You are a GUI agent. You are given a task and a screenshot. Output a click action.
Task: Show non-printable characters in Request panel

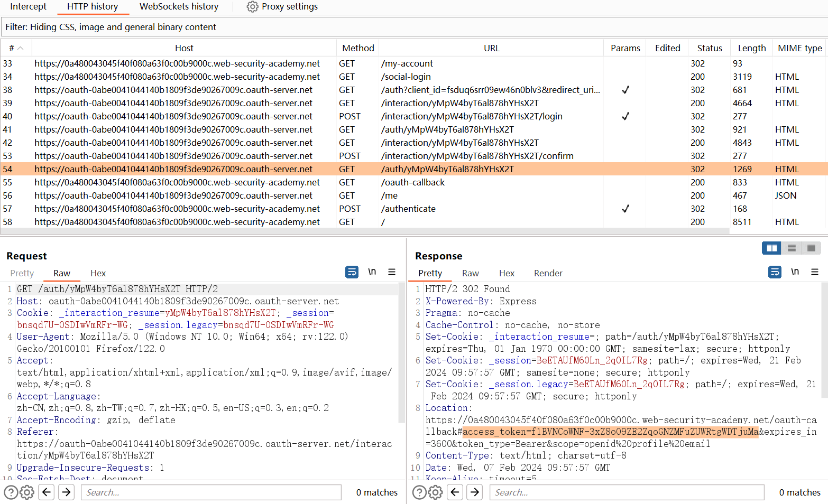pos(372,272)
